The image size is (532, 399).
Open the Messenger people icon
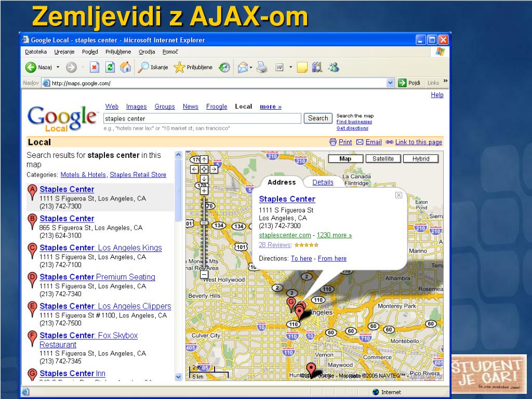(334, 67)
